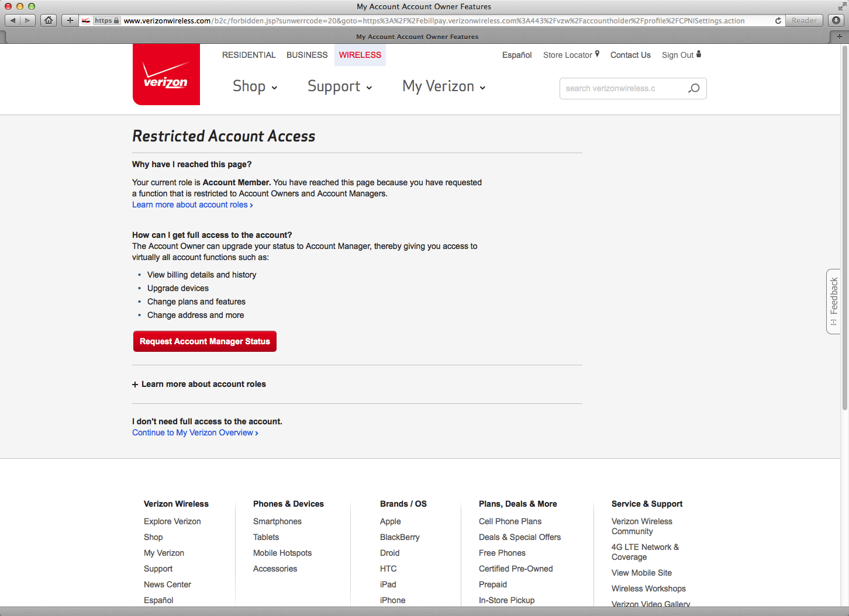Open footer Deals & Special Offers link
The width and height of the screenshot is (849, 616).
pos(520,537)
